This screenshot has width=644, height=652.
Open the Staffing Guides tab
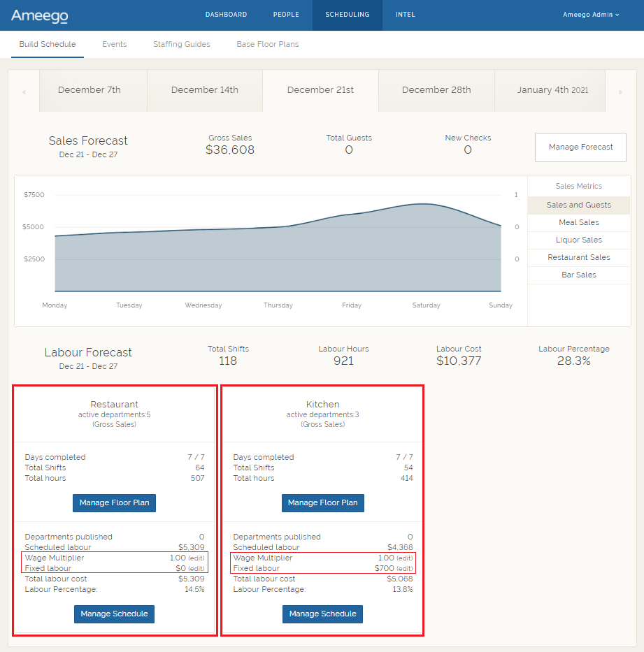point(181,43)
